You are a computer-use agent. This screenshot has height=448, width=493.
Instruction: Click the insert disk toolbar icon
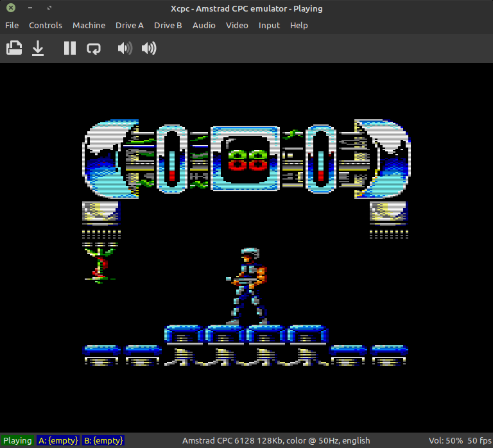(x=14, y=48)
